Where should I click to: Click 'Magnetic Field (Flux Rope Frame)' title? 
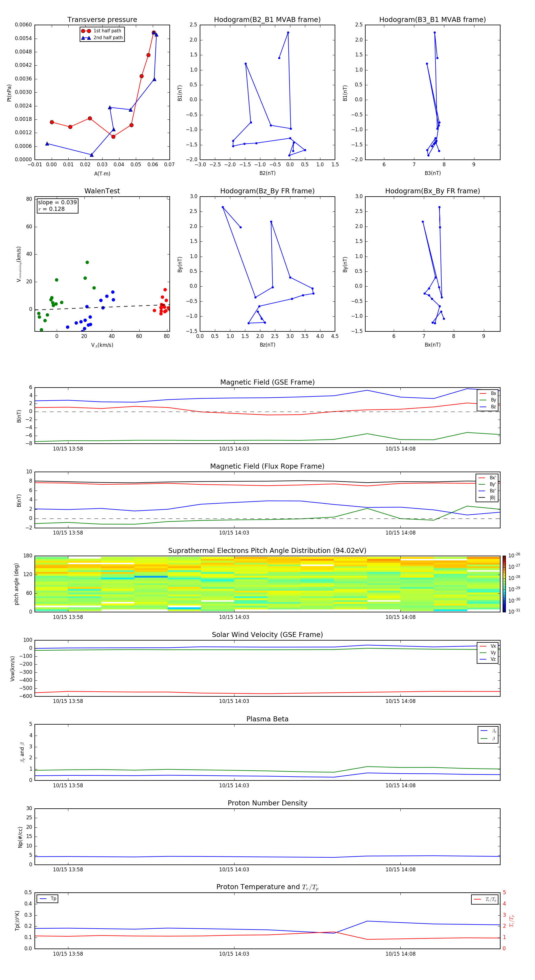click(267, 467)
